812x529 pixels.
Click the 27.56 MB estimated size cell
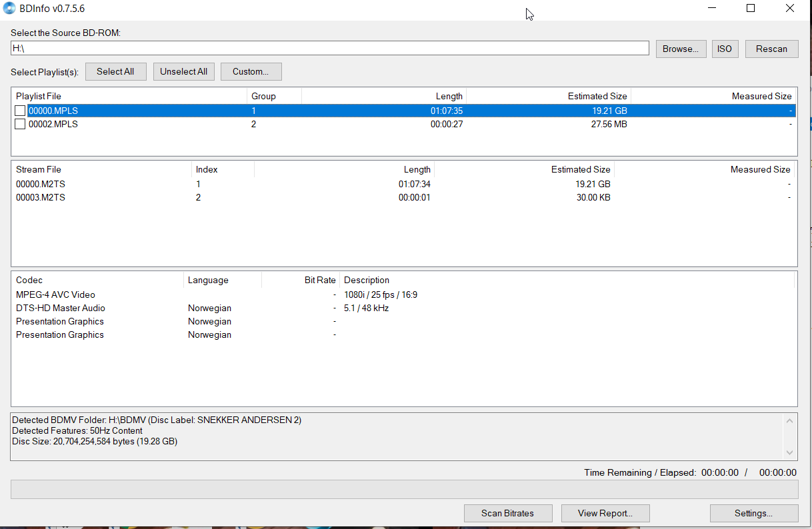tap(609, 124)
